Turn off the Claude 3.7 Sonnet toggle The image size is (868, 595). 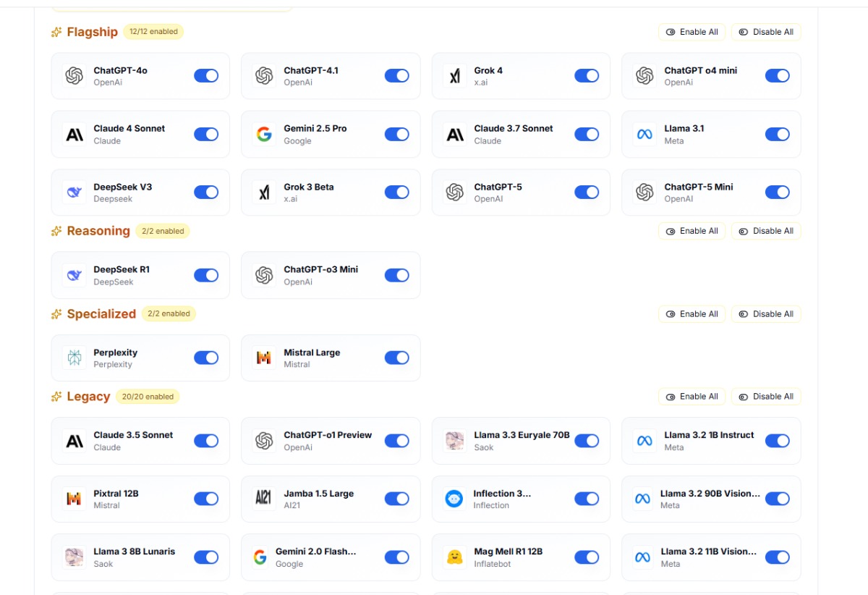[587, 134]
